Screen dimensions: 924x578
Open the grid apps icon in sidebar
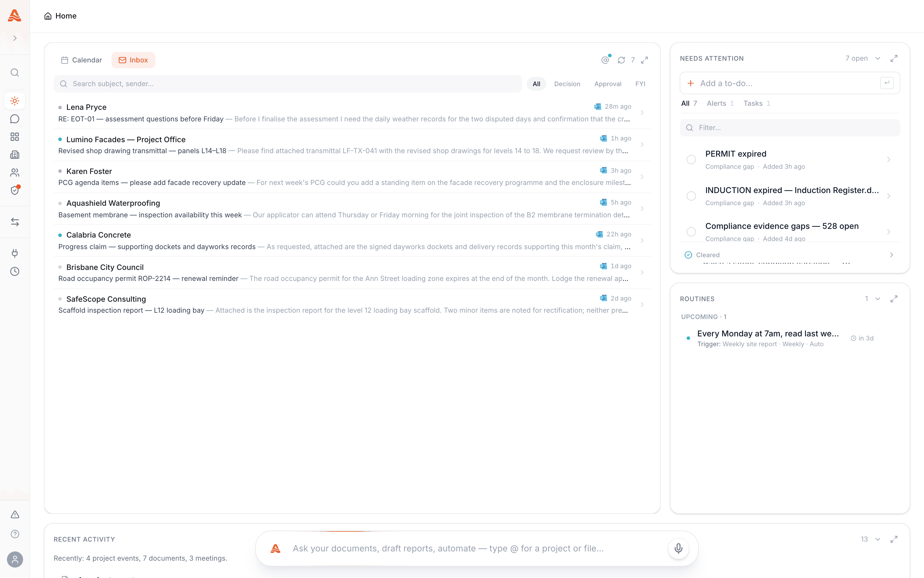click(x=15, y=137)
